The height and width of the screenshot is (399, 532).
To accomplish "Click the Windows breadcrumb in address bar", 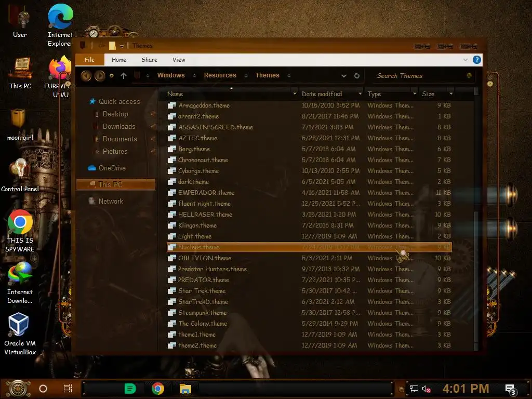I will coord(171,75).
